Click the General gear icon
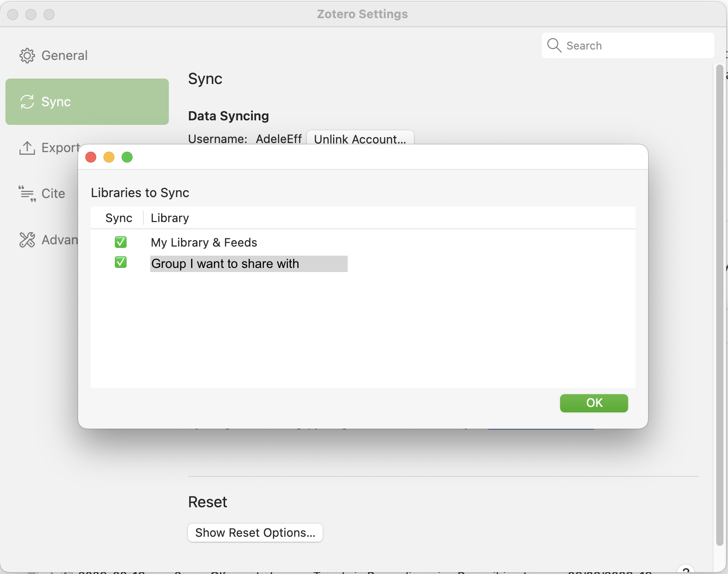Screen dimensions: 728x574 [x=27, y=55]
